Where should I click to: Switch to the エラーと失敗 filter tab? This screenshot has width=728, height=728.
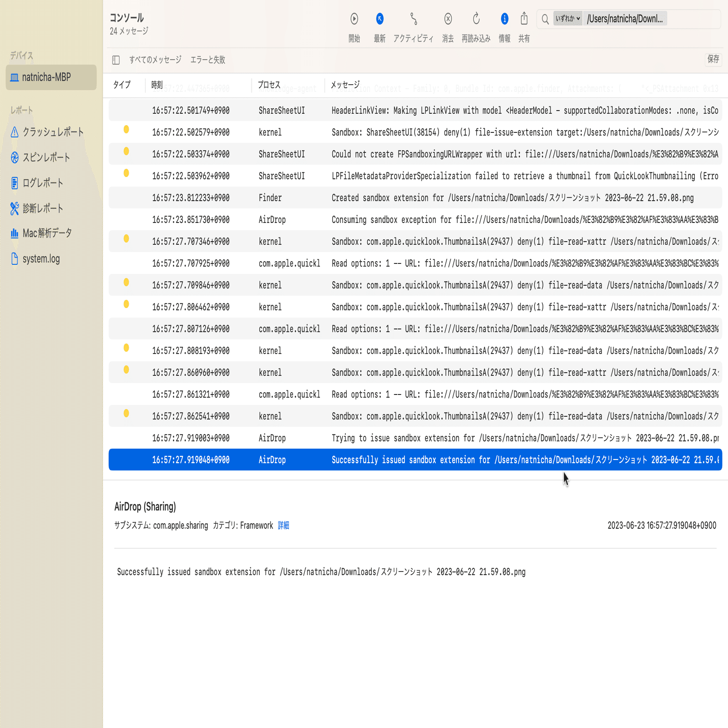point(209,60)
